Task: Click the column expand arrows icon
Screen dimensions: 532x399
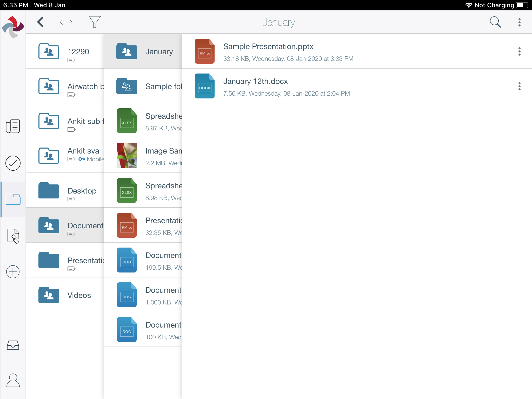Action: [x=66, y=22]
